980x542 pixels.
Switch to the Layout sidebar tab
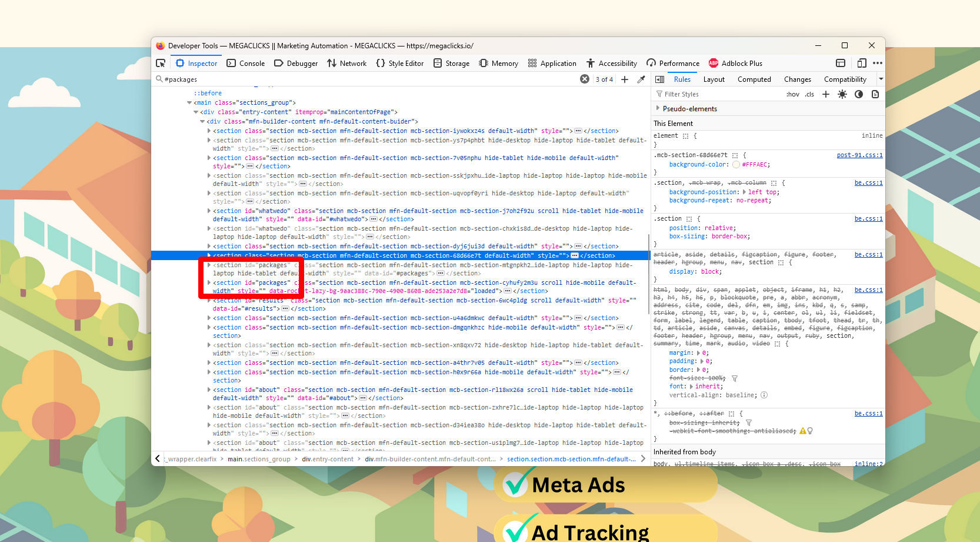[714, 79]
